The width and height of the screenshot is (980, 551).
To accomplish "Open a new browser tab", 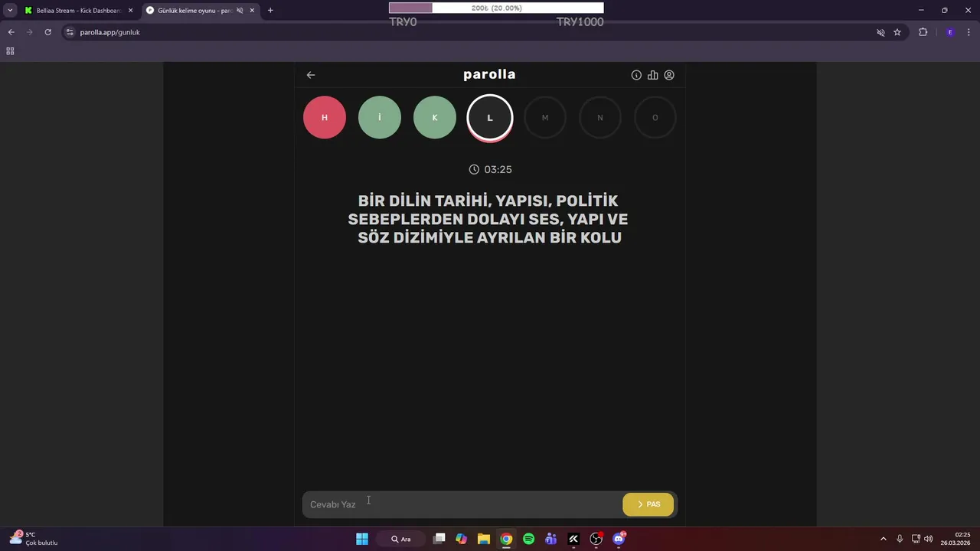I will 270,11.
